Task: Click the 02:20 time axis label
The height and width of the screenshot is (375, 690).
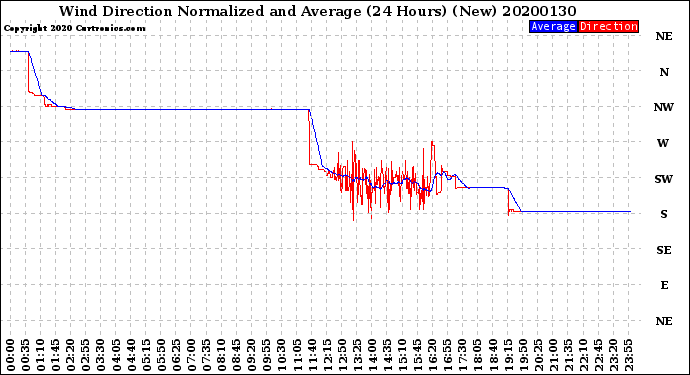Action: [x=71, y=355]
